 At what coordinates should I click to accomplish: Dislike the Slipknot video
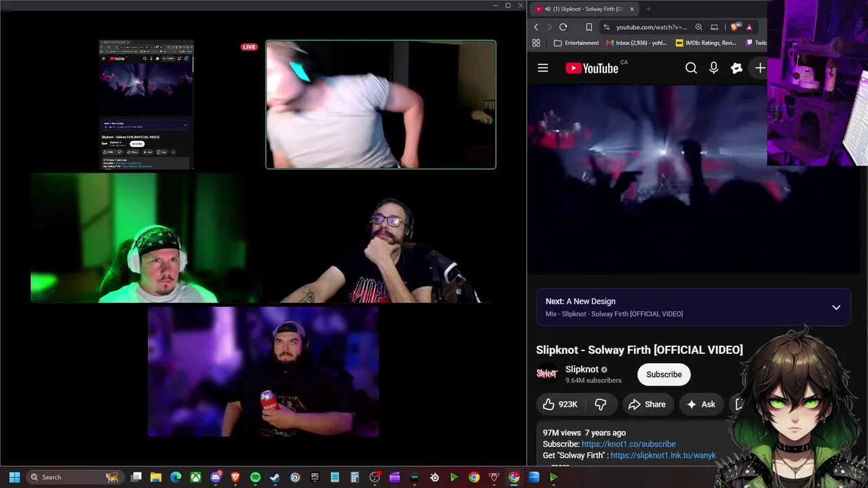coord(600,404)
